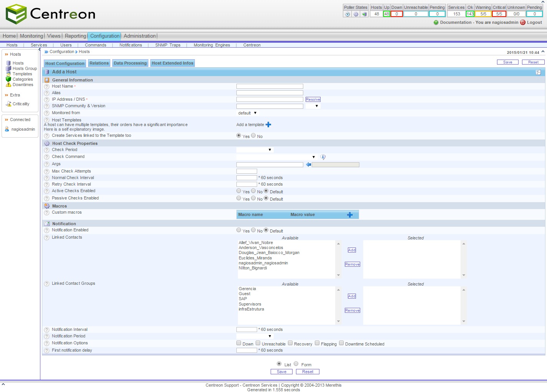Open the Monitoring menu
This screenshot has width=547, height=392.
pos(32,36)
